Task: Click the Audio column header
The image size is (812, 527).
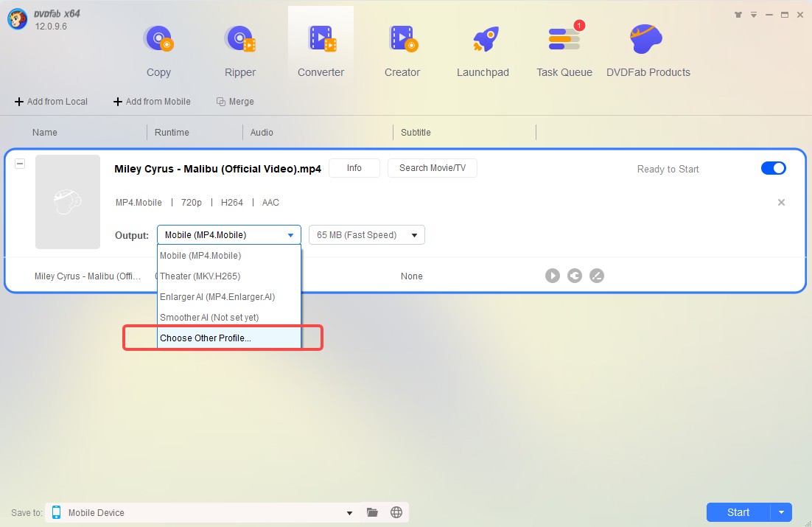Action: pos(262,132)
